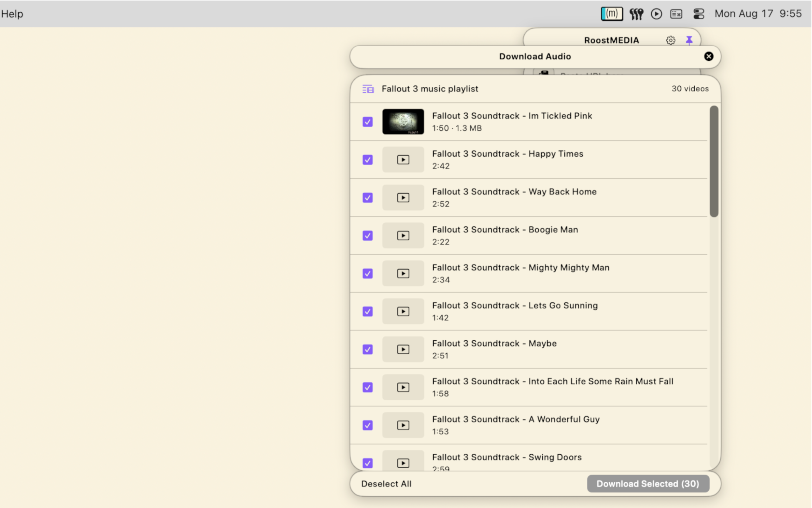The image size is (812, 508).
Task: Select the Maybe title text
Action: tap(494, 344)
